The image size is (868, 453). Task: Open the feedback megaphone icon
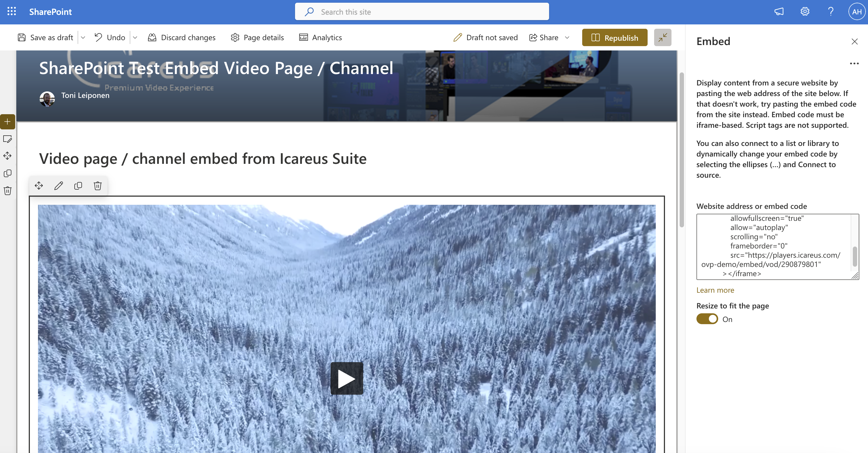(x=779, y=11)
